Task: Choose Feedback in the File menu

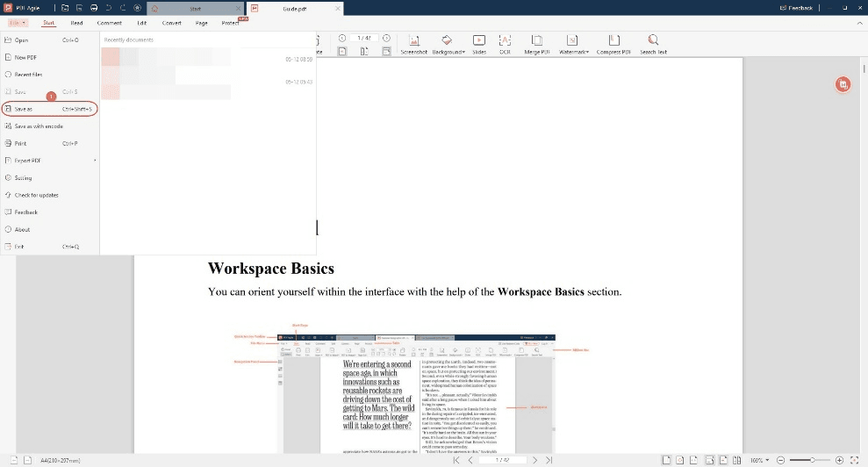Action: [x=50, y=212]
